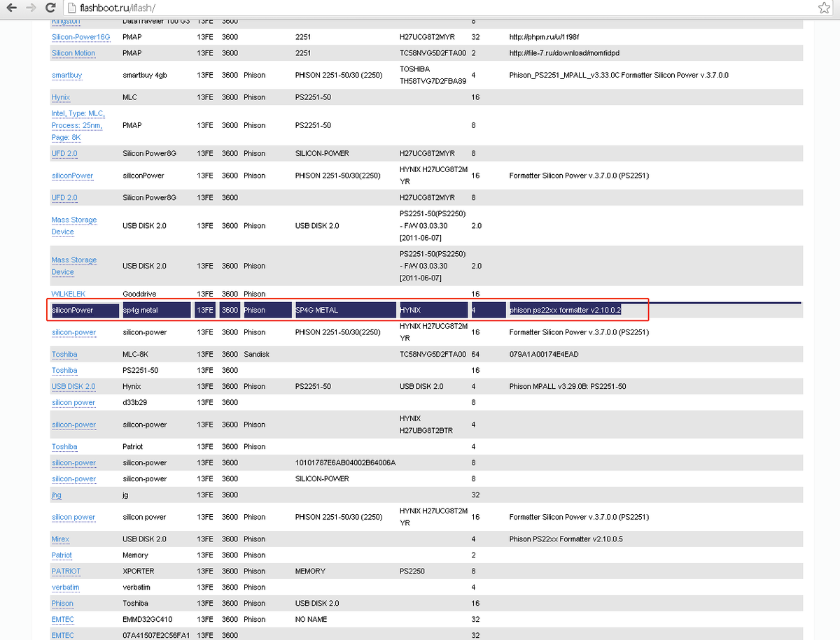This screenshot has width=840, height=640.
Task: Open the highlighted siliconPower sp4g metal link
Action: coord(72,310)
